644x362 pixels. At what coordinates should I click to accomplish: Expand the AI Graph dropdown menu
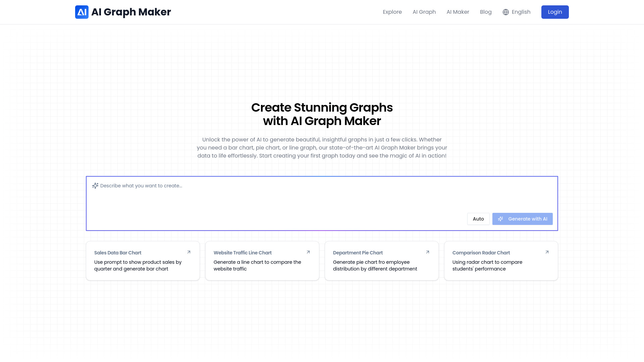[x=424, y=12]
